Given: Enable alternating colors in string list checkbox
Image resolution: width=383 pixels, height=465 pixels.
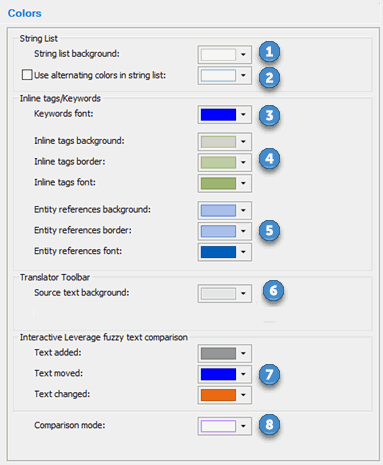Looking at the screenshot, I should (x=27, y=75).
